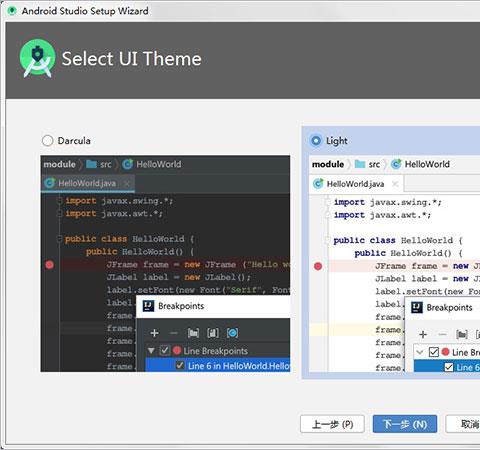Toggle Line 6 in HelloWorld checkbox, Darcula preview
The height and width of the screenshot is (450, 480).
point(180,365)
